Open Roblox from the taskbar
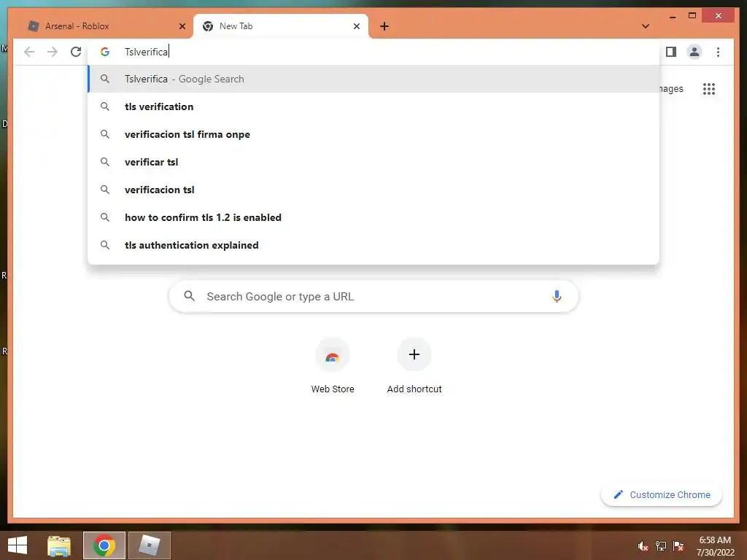 (x=149, y=545)
